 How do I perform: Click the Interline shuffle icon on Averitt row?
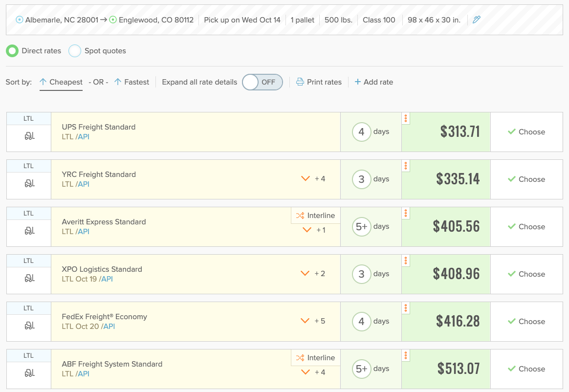coord(300,216)
